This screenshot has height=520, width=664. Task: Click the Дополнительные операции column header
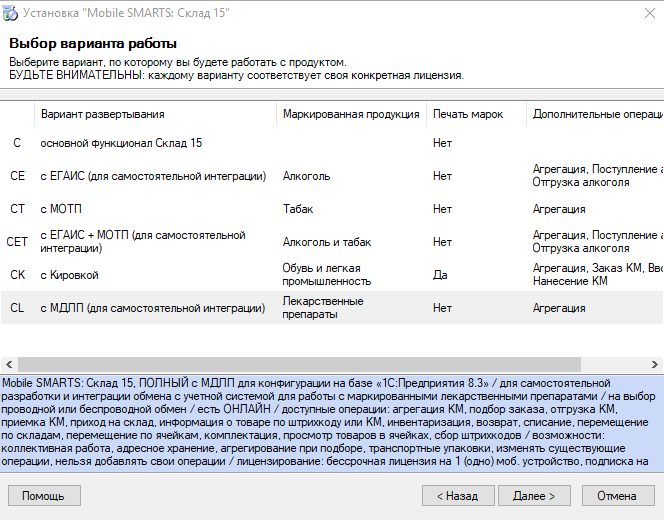pyautogui.click(x=595, y=114)
